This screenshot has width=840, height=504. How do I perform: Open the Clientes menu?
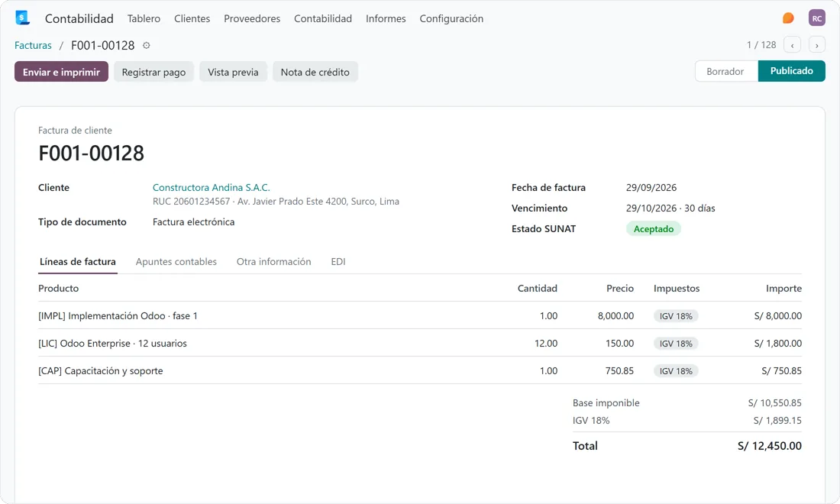(192, 19)
